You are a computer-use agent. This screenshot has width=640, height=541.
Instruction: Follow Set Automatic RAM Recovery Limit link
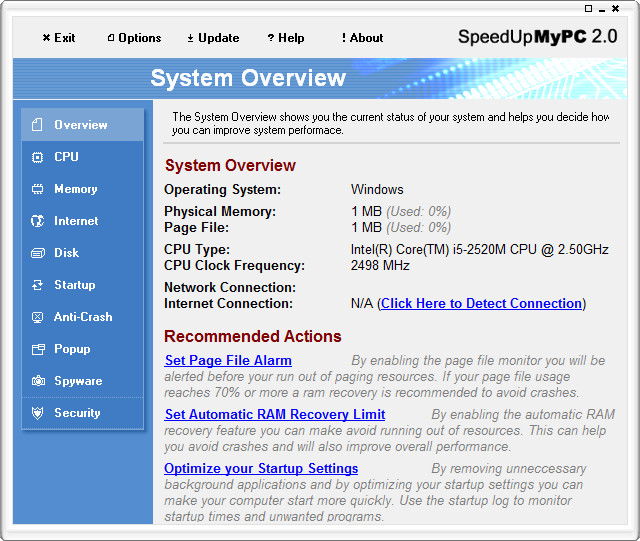tap(274, 414)
